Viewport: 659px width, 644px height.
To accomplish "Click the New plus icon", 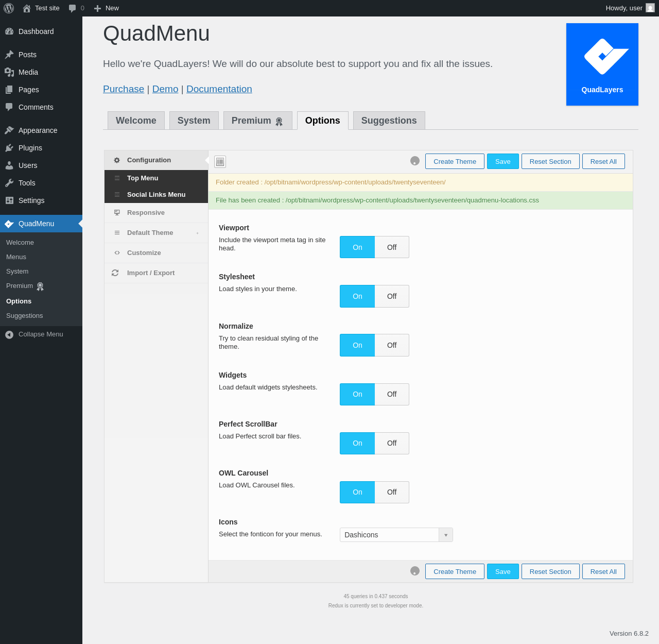I will 97,8.
